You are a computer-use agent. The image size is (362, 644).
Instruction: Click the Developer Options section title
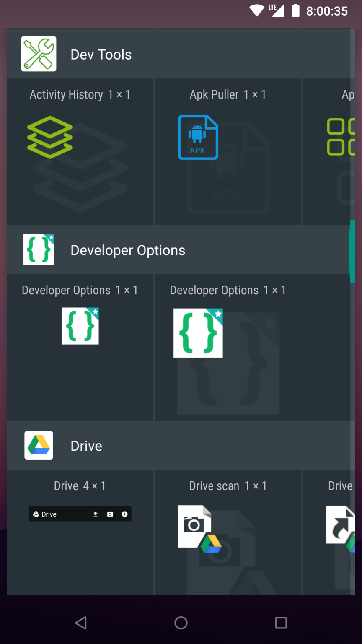(128, 250)
